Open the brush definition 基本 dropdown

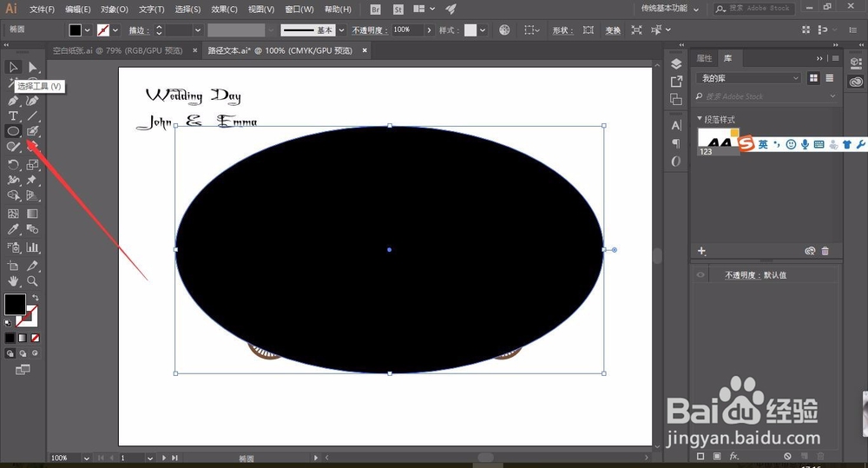click(x=341, y=30)
